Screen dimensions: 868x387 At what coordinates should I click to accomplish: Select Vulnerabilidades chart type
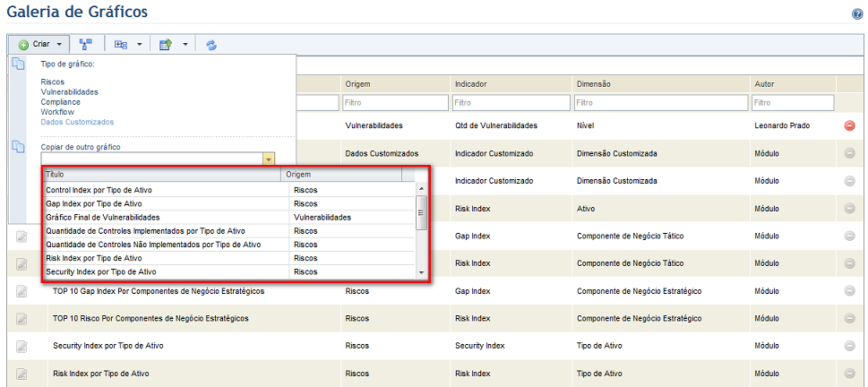point(70,92)
